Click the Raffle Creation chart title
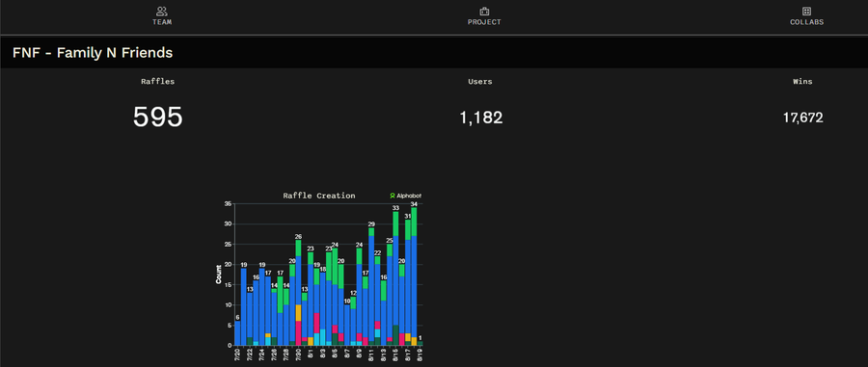The width and height of the screenshot is (868, 367). [x=319, y=196]
